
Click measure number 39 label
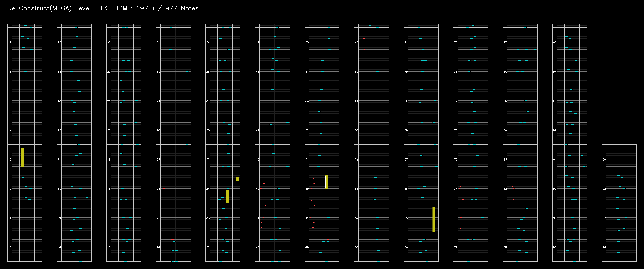[208, 42]
